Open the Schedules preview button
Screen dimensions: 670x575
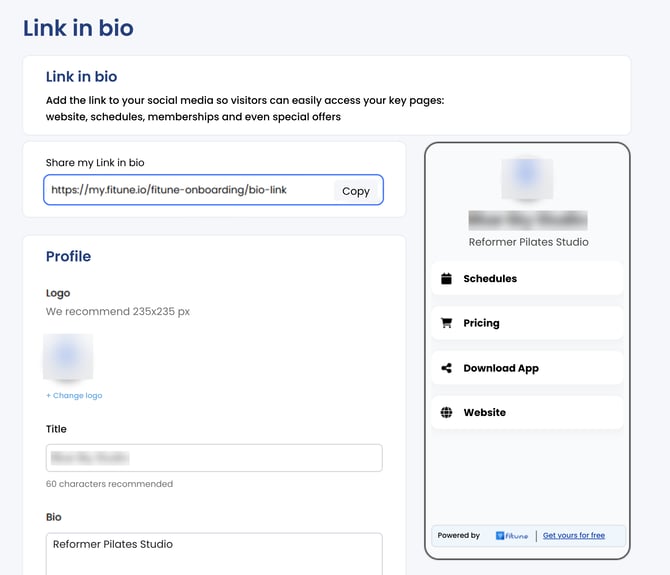[527, 279]
